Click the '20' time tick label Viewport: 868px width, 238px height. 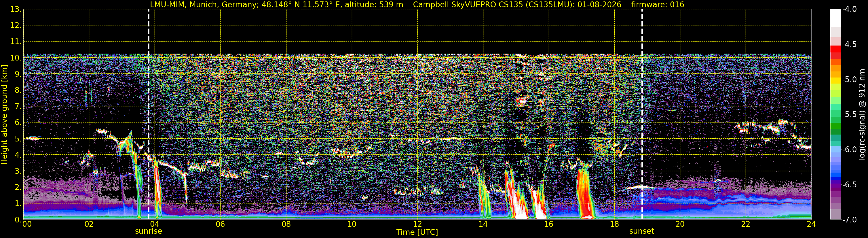pyautogui.click(x=680, y=224)
